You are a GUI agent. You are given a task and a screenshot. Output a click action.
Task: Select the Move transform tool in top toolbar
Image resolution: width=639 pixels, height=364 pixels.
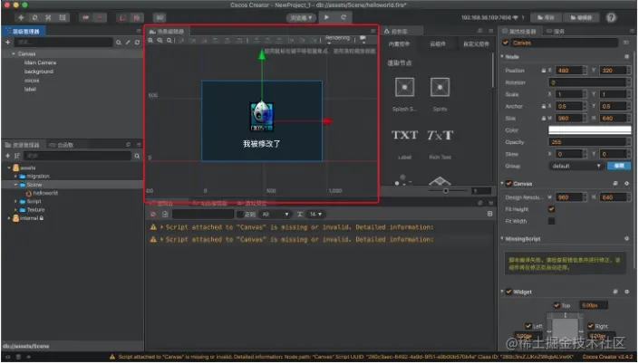coord(21,17)
